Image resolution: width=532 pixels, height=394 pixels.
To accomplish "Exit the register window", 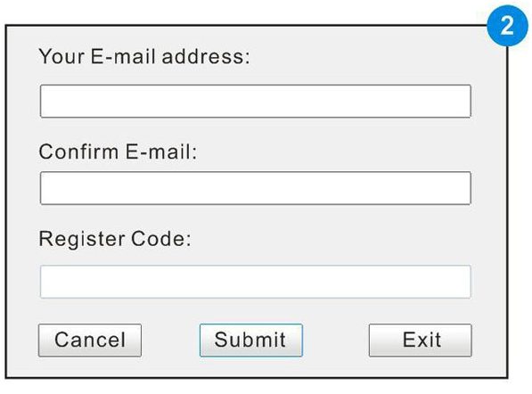I will click(421, 340).
